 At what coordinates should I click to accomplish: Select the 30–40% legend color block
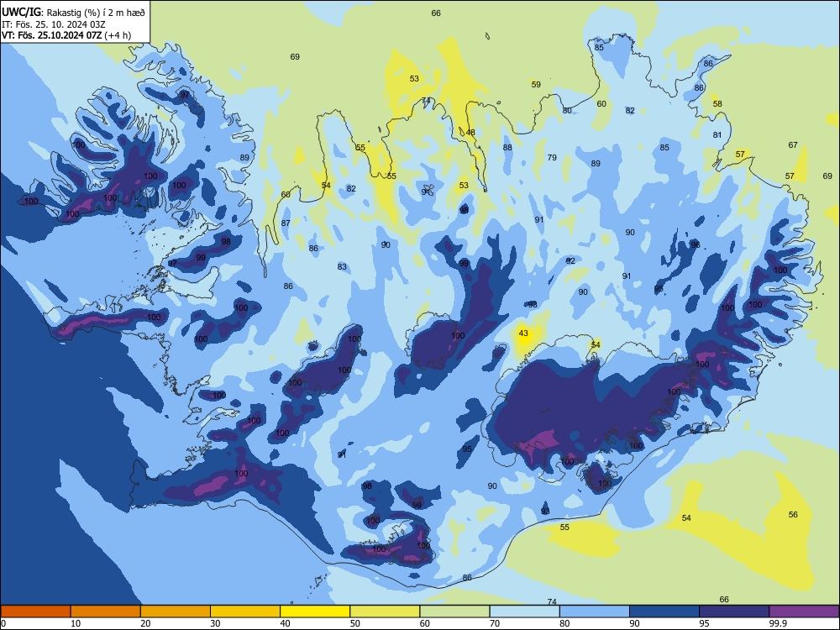tap(245, 612)
